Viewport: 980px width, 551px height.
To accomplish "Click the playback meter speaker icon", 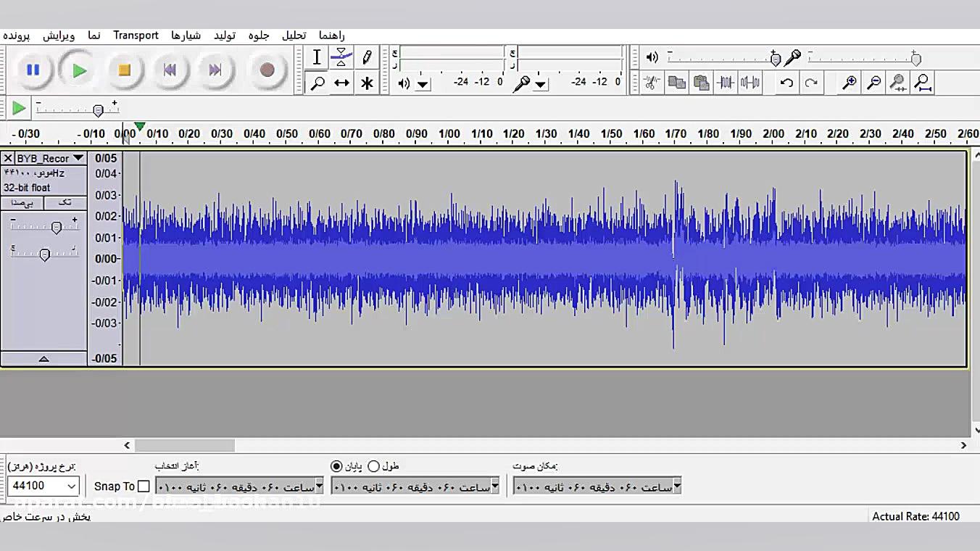I will (404, 83).
